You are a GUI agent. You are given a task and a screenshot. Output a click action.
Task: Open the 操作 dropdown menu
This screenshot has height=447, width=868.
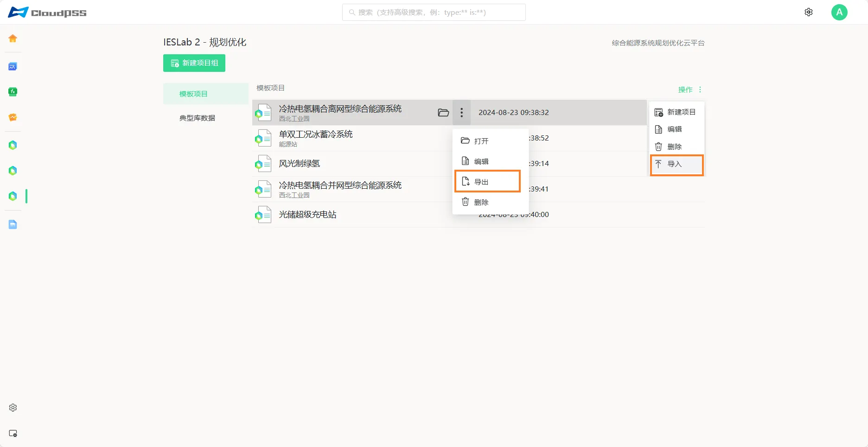(690, 89)
